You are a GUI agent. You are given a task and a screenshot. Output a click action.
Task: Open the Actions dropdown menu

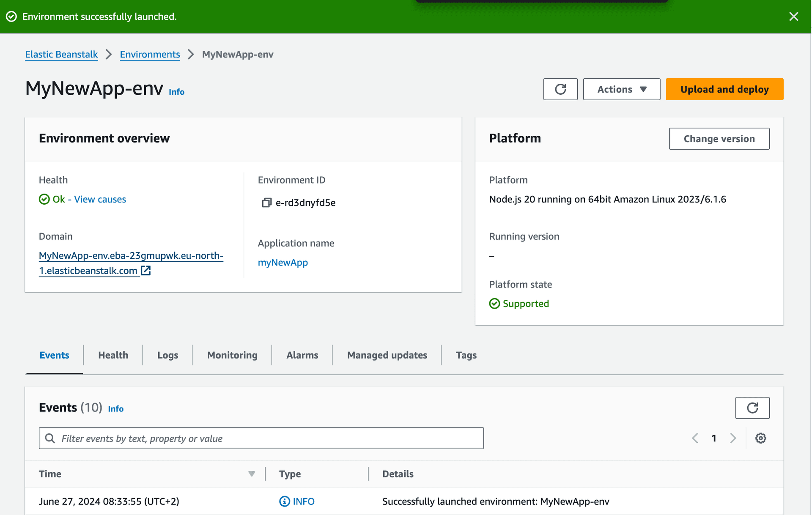[621, 89]
